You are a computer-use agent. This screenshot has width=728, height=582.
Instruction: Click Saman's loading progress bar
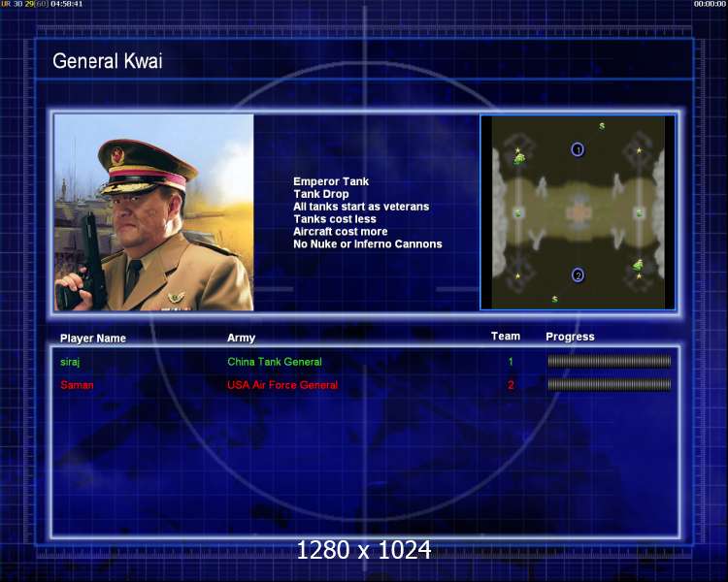[x=610, y=384]
